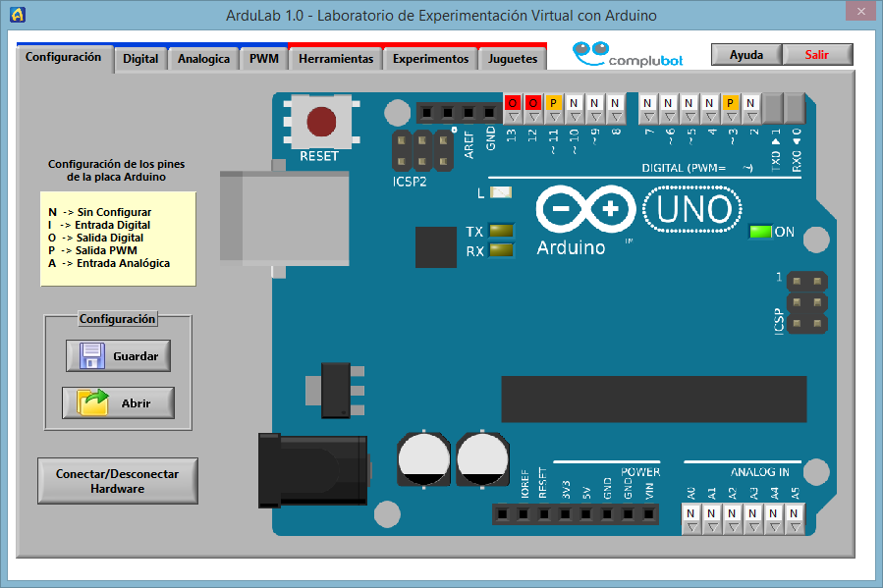Click the green ON power LED
Screen dimensions: 883x588
pos(759,232)
